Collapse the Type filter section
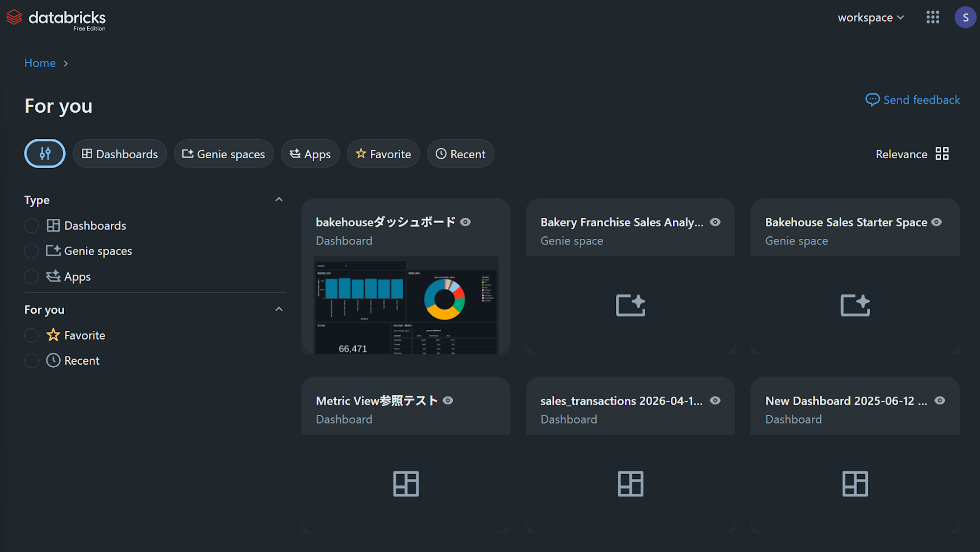The height and width of the screenshot is (552, 980). coord(279,200)
